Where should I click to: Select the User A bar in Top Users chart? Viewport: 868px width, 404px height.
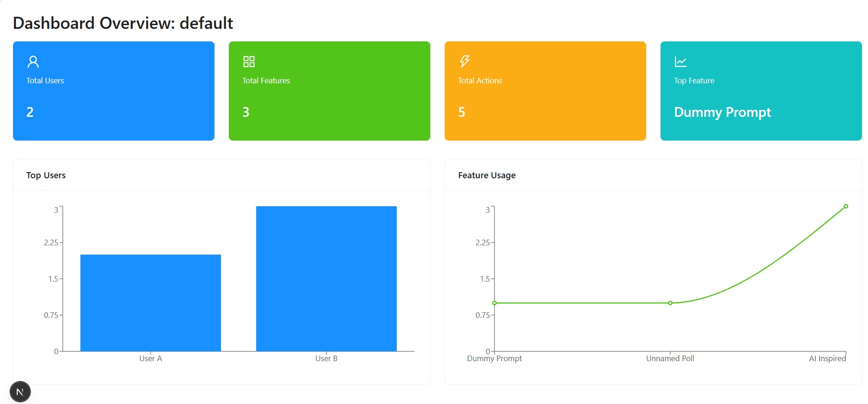click(151, 303)
